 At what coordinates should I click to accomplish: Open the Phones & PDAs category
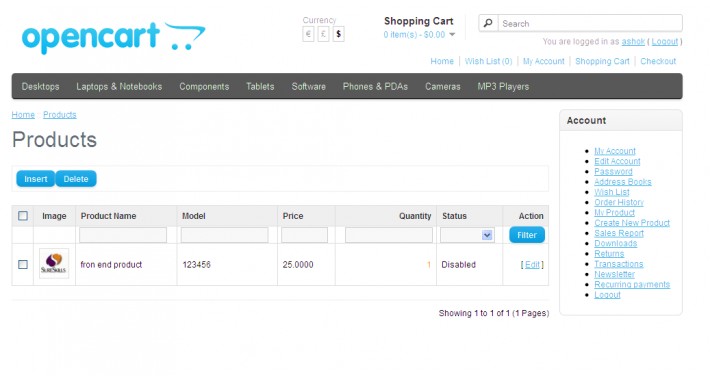(x=375, y=87)
